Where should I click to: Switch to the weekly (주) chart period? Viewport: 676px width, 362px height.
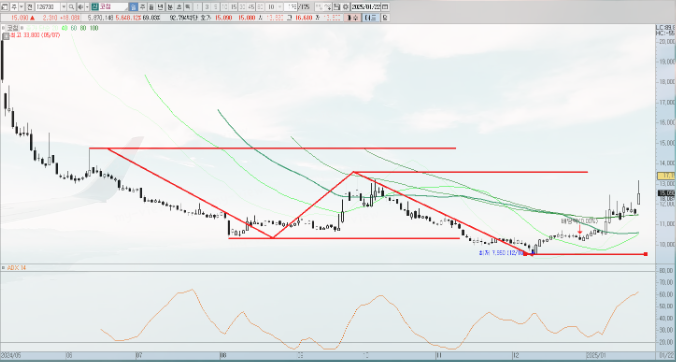click(x=143, y=6)
